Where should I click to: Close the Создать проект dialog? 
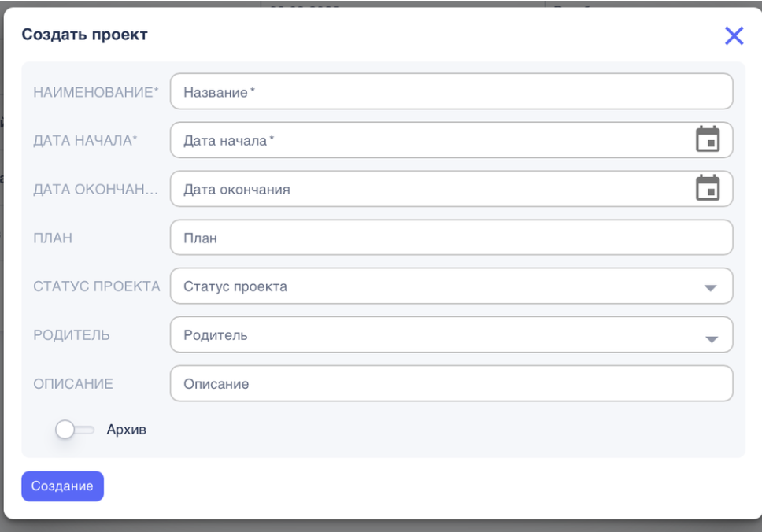[734, 35]
